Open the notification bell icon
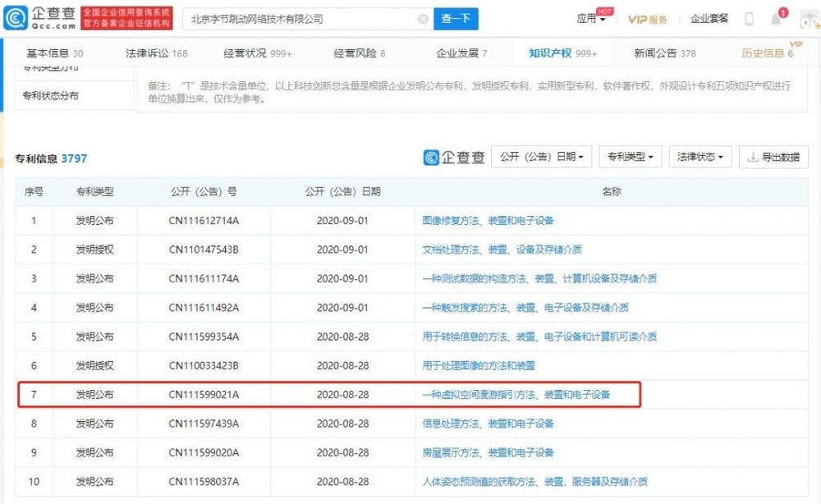The height and width of the screenshot is (504, 821). tap(776, 20)
